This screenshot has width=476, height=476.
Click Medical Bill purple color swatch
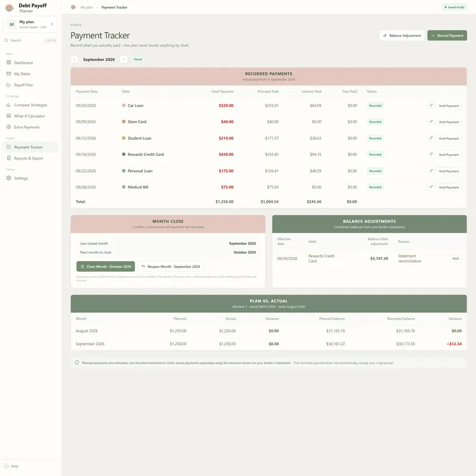[x=124, y=187]
